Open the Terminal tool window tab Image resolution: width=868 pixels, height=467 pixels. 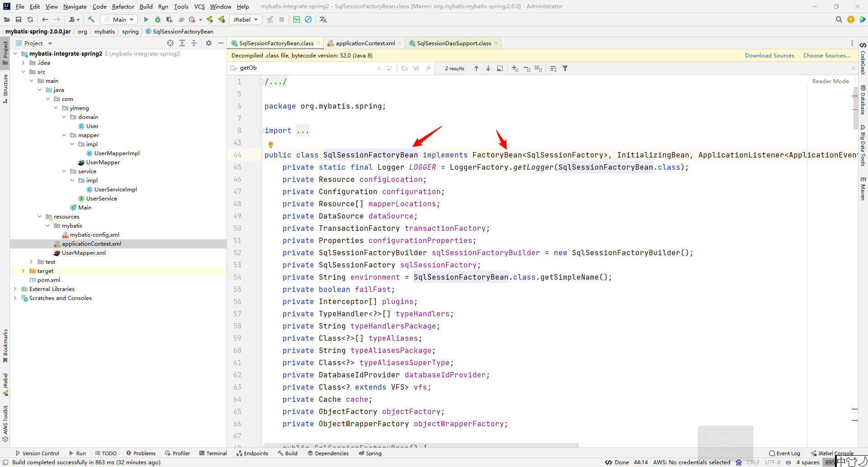213,453
